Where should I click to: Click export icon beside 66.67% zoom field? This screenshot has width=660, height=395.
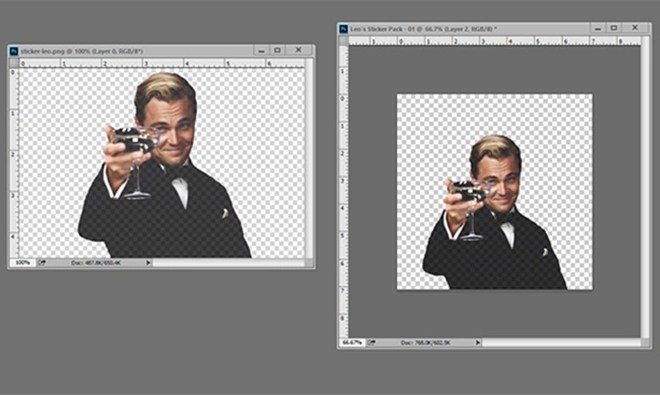371,342
